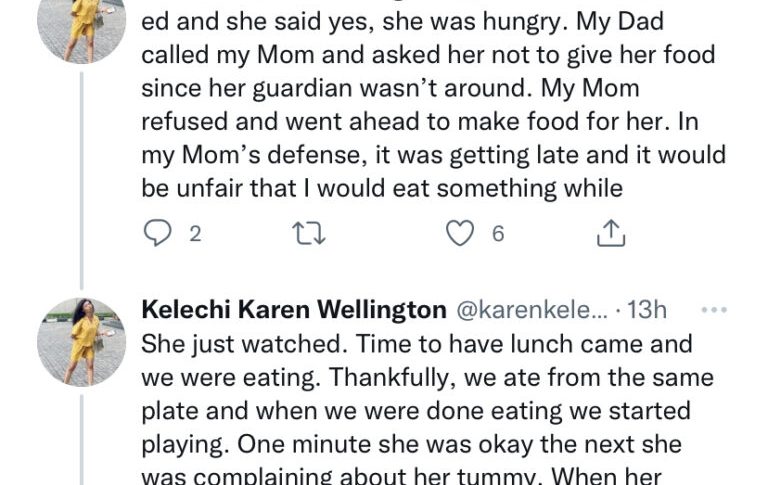Reply to the tweet about Mom making food
The image size is (768, 485).
point(158,234)
